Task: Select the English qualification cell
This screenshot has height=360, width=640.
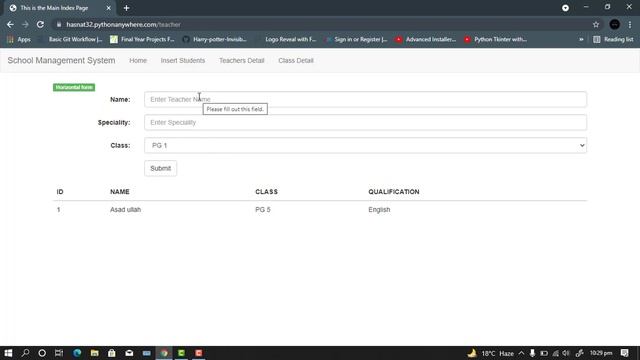Action: pos(379,209)
